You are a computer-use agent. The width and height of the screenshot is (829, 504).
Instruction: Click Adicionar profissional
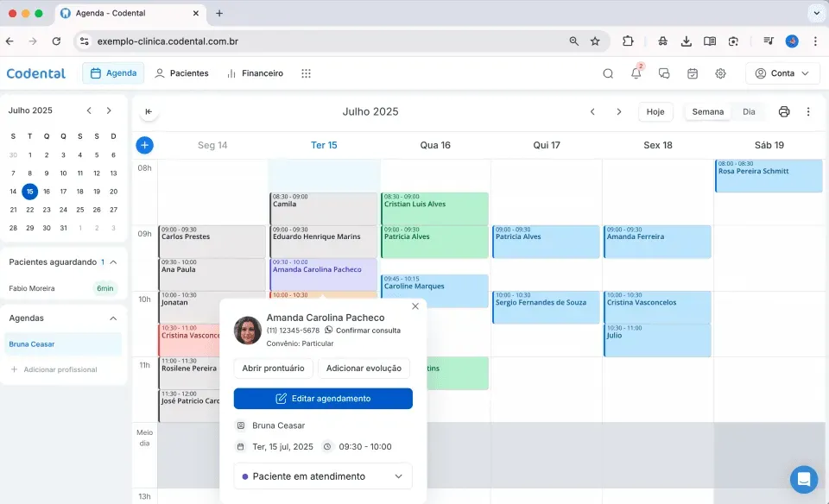(x=54, y=369)
